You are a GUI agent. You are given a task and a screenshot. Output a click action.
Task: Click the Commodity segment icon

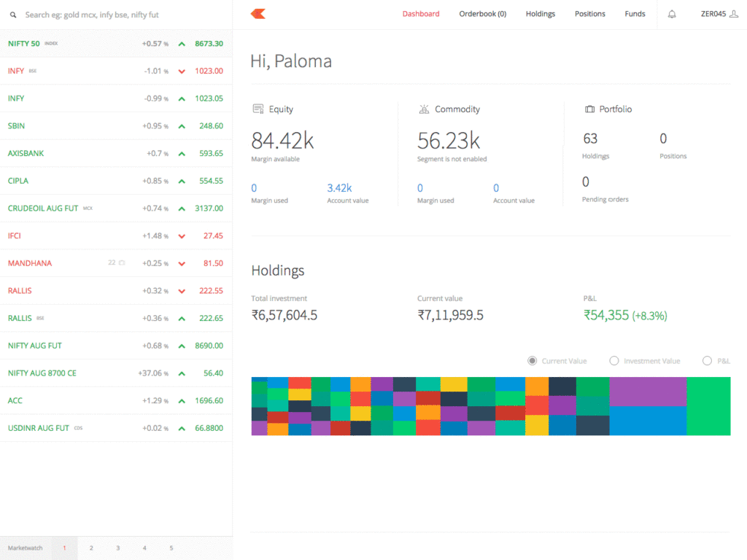tap(424, 109)
